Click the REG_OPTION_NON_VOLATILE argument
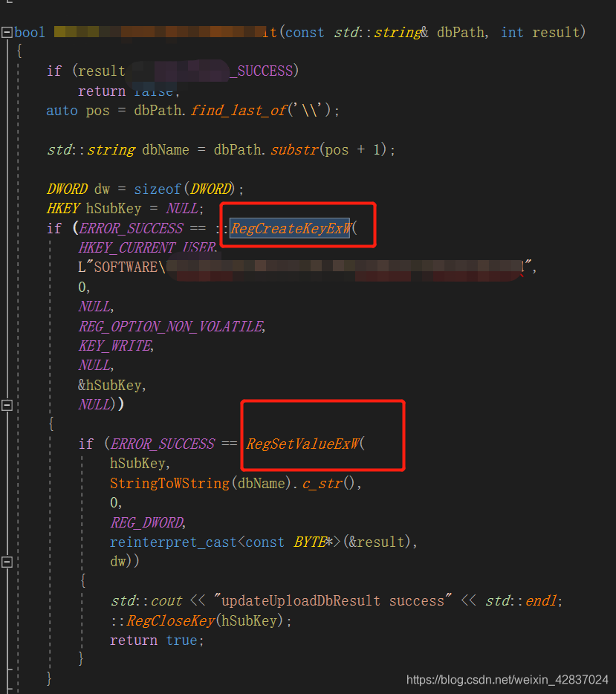616x694 pixels. [169, 326]
